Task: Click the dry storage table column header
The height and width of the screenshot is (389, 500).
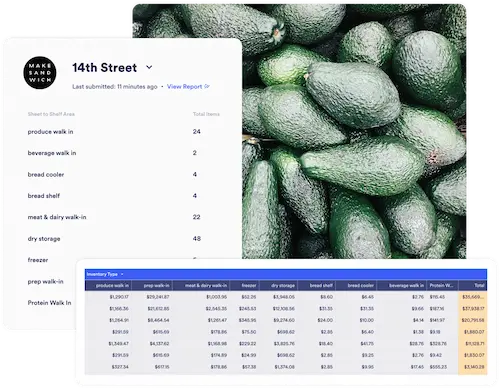Action: pyautogui.click(x=279, y=286)
